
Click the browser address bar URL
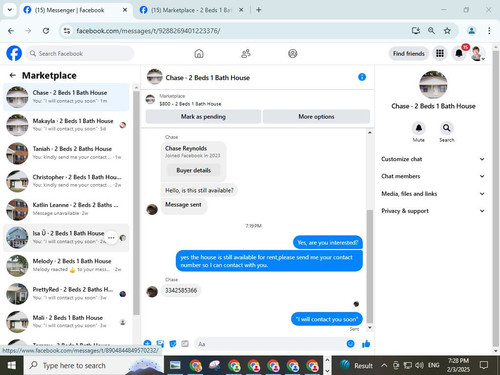pos(148,31)
